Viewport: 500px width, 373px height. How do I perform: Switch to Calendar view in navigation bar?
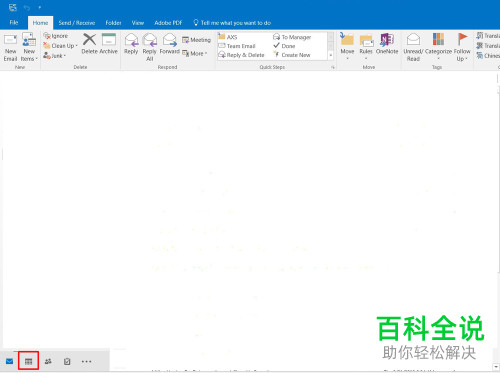tap(28, 361)
